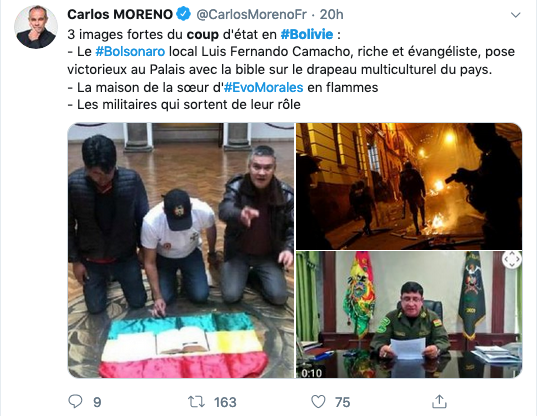The image size is (546, 416).
Task: Click the blue verified badge
Action: coord(183,14)
